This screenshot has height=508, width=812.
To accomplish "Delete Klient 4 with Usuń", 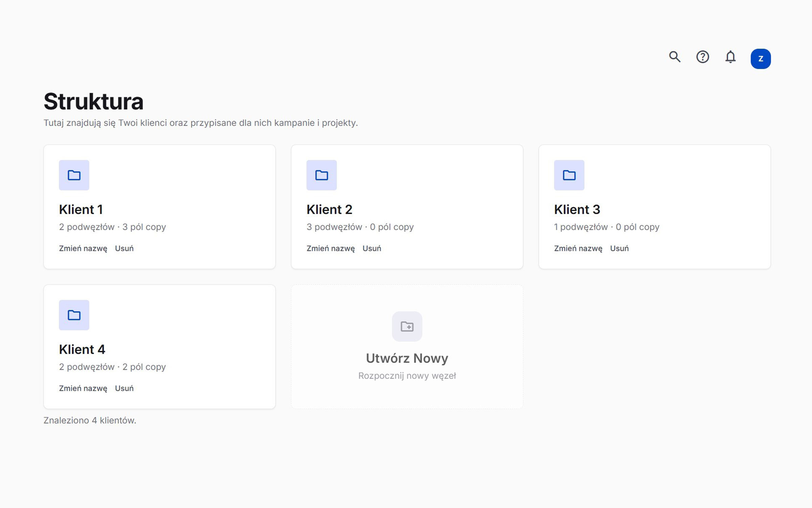I will [x=124, y=388].
